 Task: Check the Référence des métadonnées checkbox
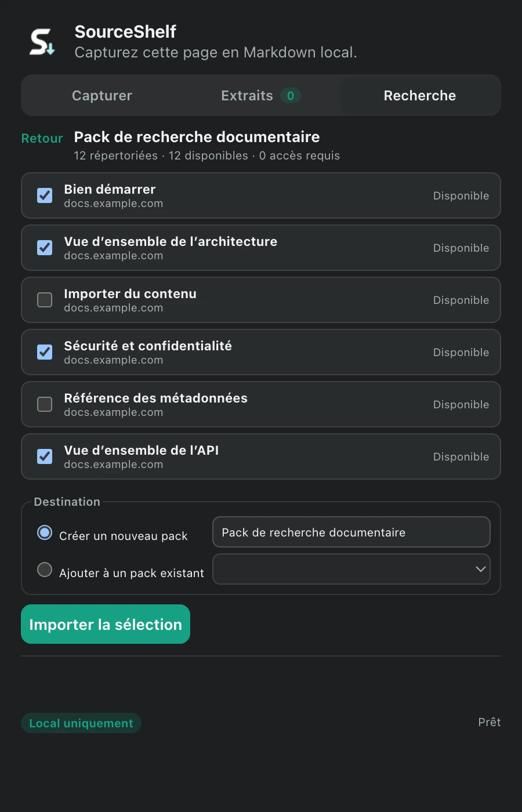(x=45, y=404)
